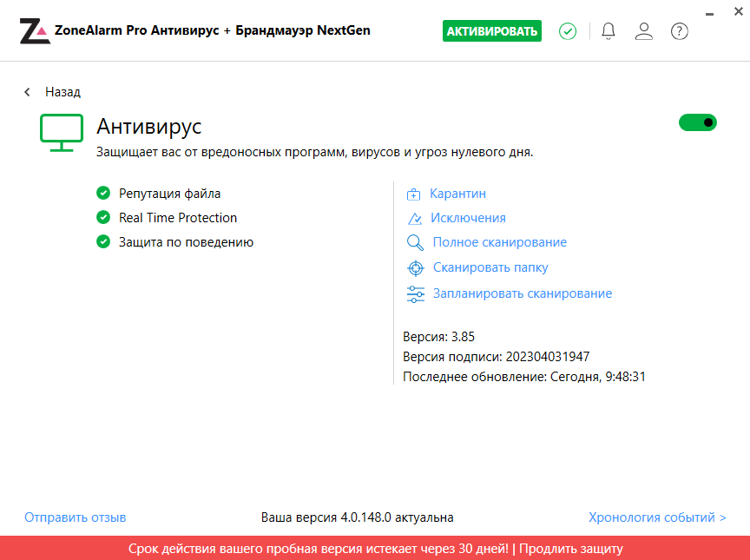The height and width of the screenshot is (560, 750).
Task: Click the Отправить отзыв link
Action: tap(76, 517)
